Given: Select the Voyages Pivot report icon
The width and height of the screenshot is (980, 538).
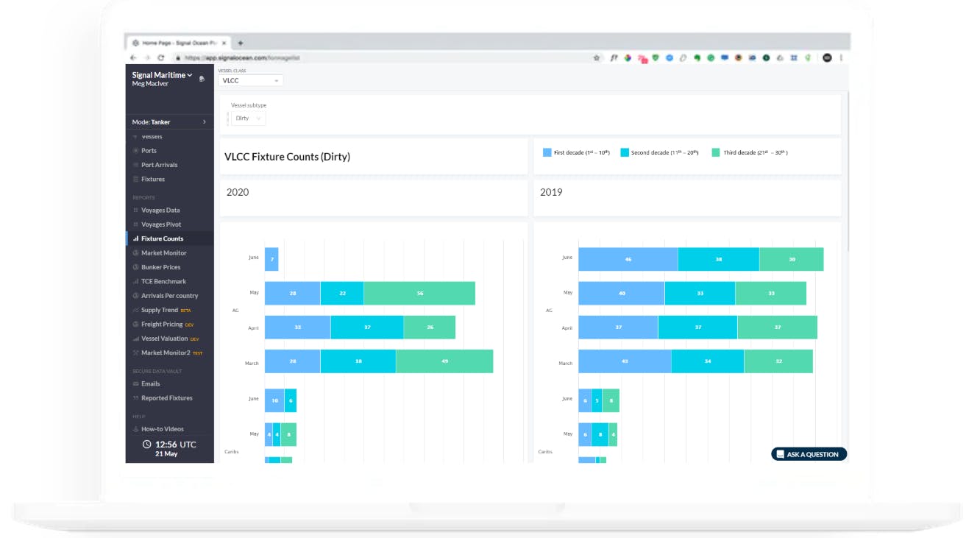Looking at the screenshot, I should coord(135,224).
